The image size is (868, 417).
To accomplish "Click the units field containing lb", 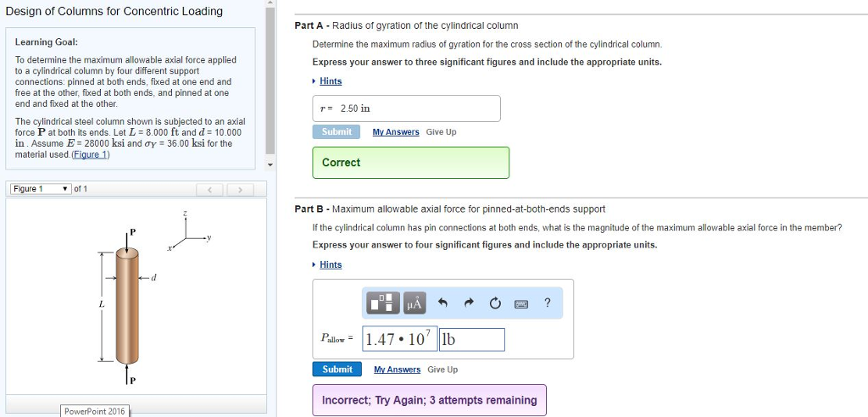I will (x=470, y=340).
